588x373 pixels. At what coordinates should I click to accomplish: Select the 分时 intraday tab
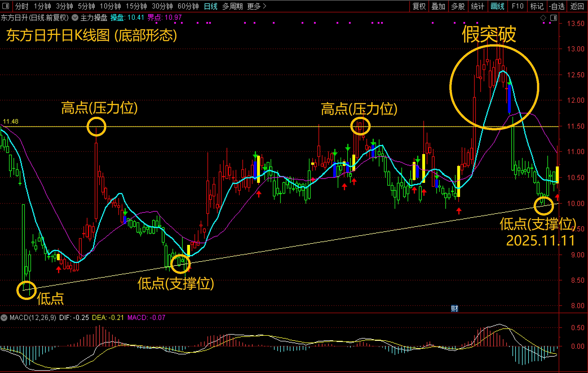(x=21, y=6)
